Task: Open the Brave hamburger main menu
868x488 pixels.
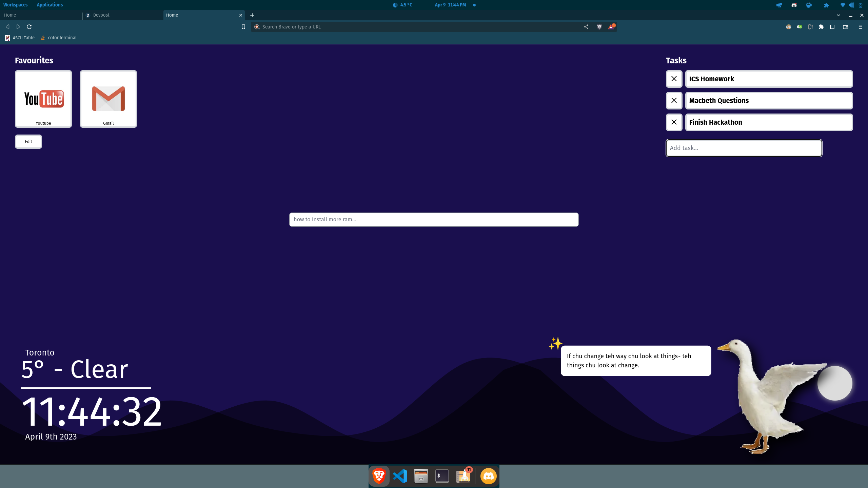Action: (860, 27)
